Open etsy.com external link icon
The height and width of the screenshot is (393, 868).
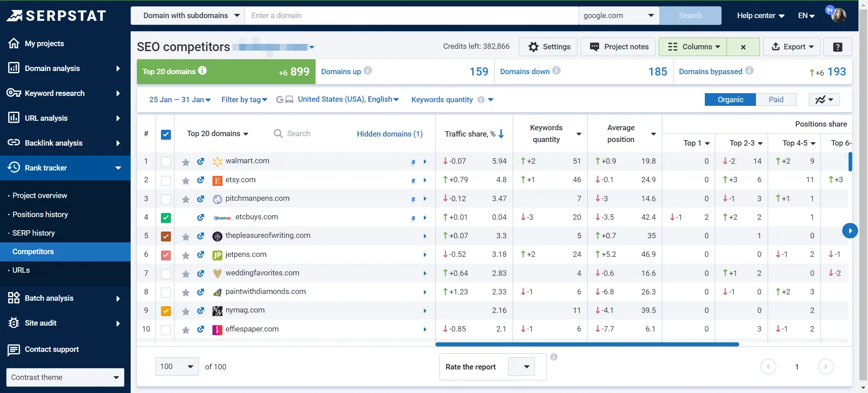pos(200,180)
